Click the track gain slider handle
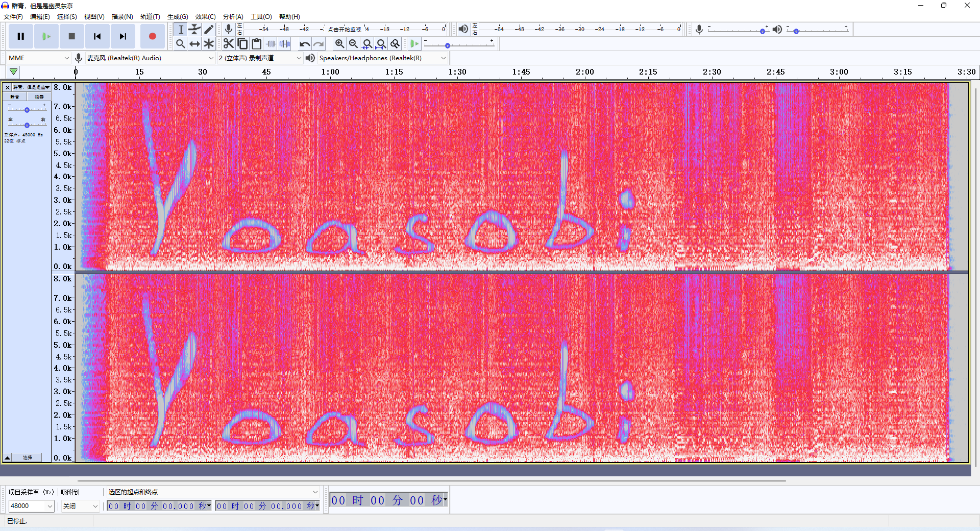 (27, 110)
